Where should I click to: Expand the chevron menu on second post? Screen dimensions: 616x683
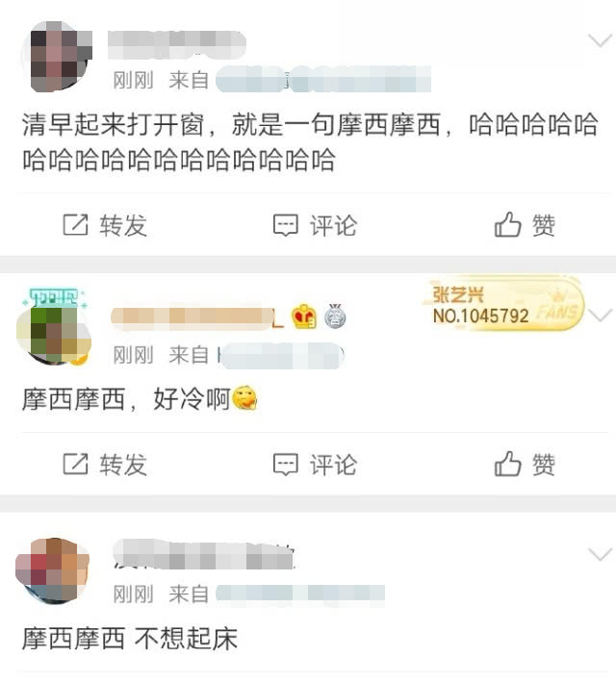601,315
